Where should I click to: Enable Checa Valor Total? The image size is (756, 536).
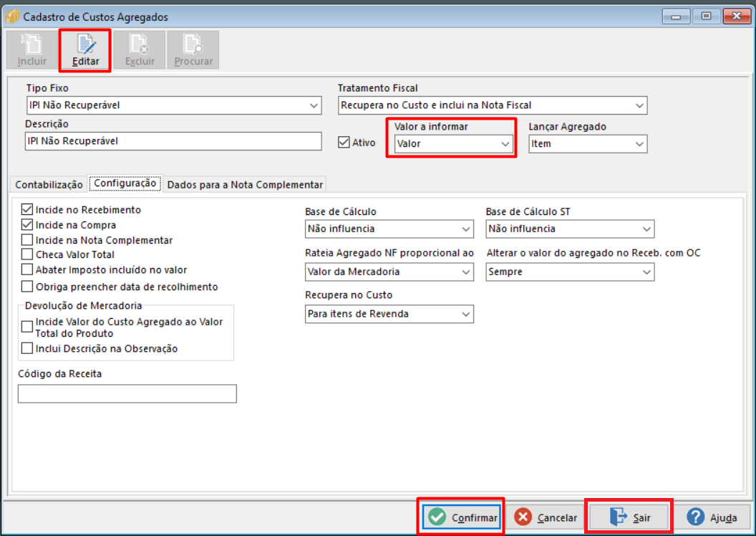pos(27,254)
